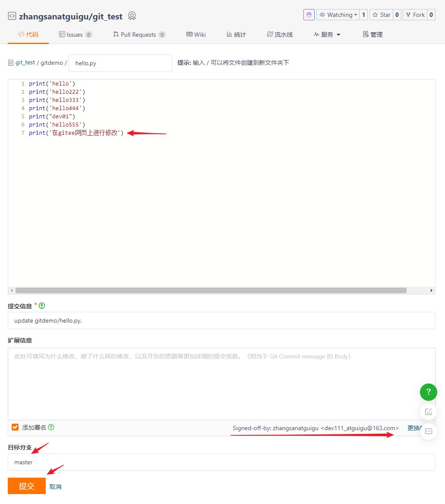Click the repository code icon beside zhangsanatguigu/git_test

12,16
